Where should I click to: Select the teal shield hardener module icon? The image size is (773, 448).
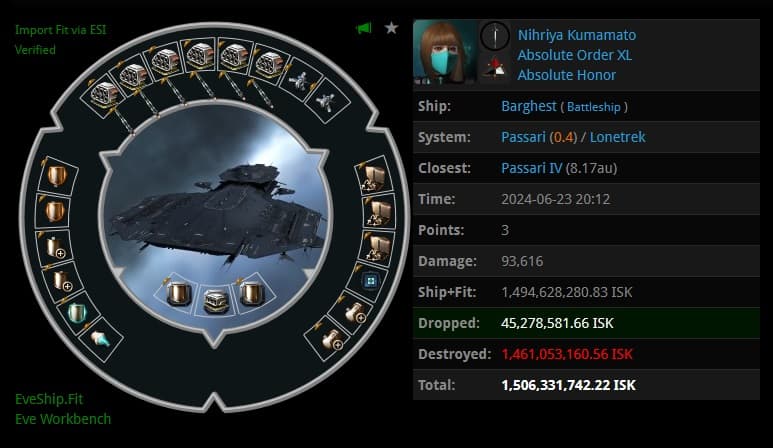pos(77,313)
